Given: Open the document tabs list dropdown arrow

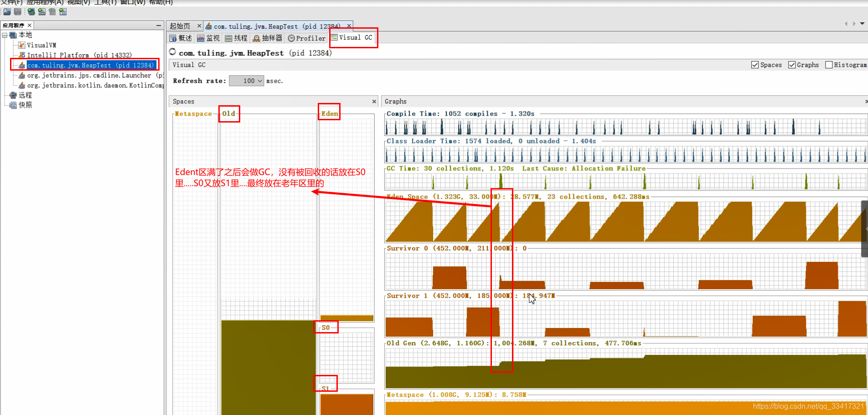Looking at the screenshot, I should [862, 24].
